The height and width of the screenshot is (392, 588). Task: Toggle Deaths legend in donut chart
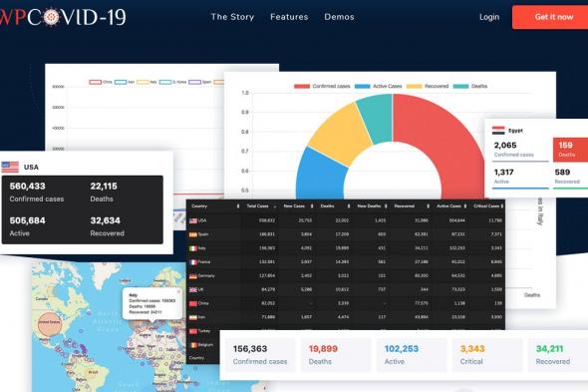[470, 86]
